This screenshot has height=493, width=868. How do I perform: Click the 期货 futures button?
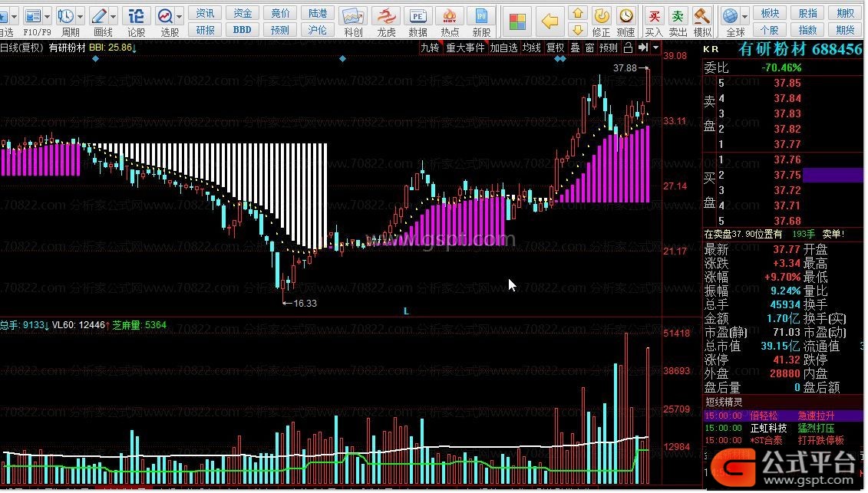[845, 30]
